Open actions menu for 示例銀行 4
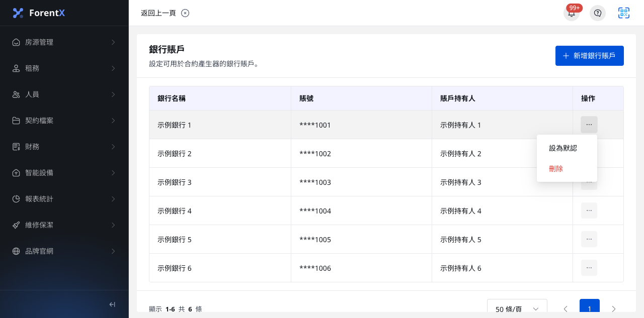The image size is (644, 318). (589, 210)
